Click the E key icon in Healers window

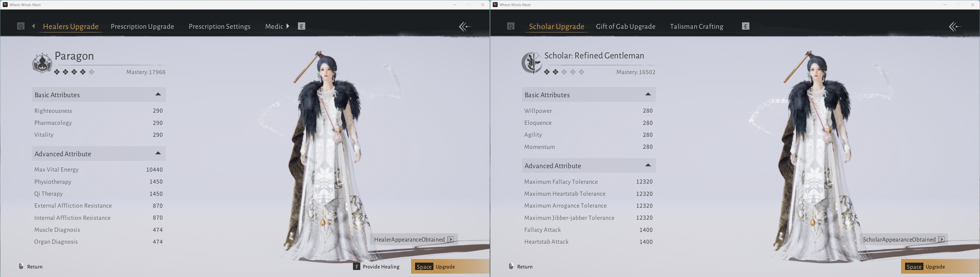[301, 26]
